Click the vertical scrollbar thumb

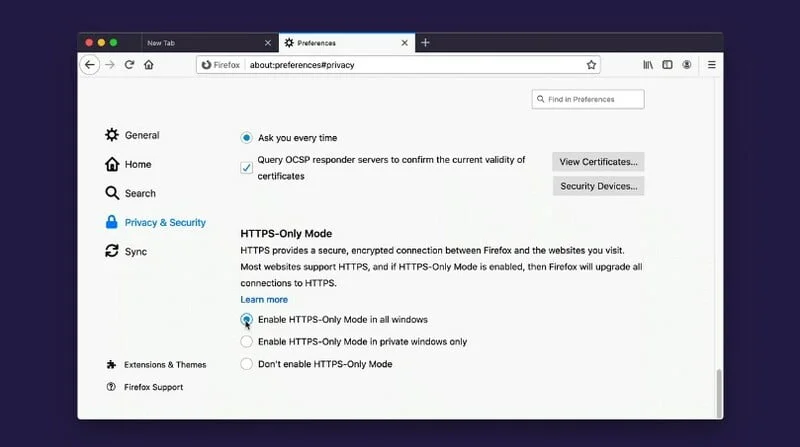[x=719, y=393]
